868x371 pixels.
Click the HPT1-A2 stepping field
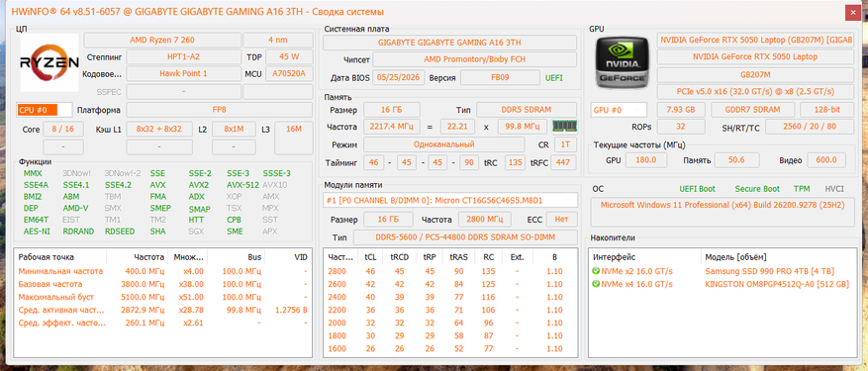coord(184,57)
